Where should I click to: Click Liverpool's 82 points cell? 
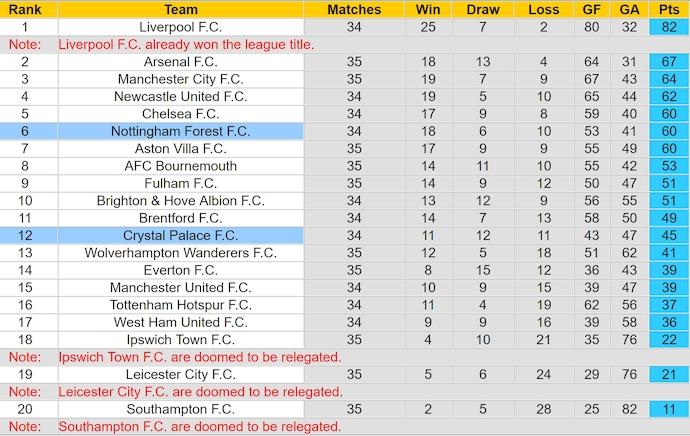669,27
